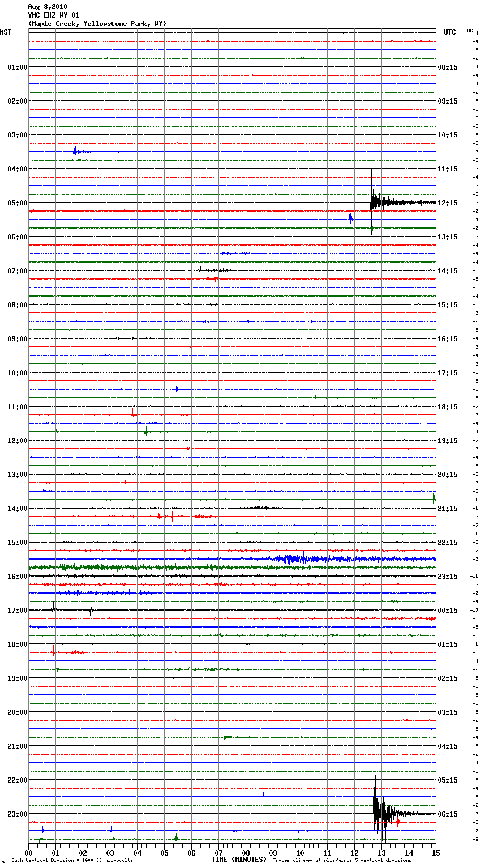Select the '15' minute tick label on bottom axis
Viewport: 481px width, 868px height.
coord(435,853)
